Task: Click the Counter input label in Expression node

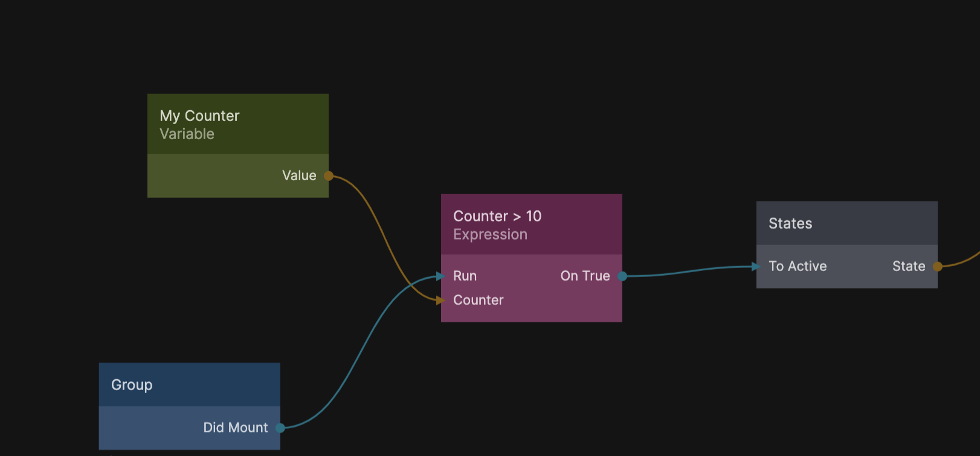Action: pos(478,301)
